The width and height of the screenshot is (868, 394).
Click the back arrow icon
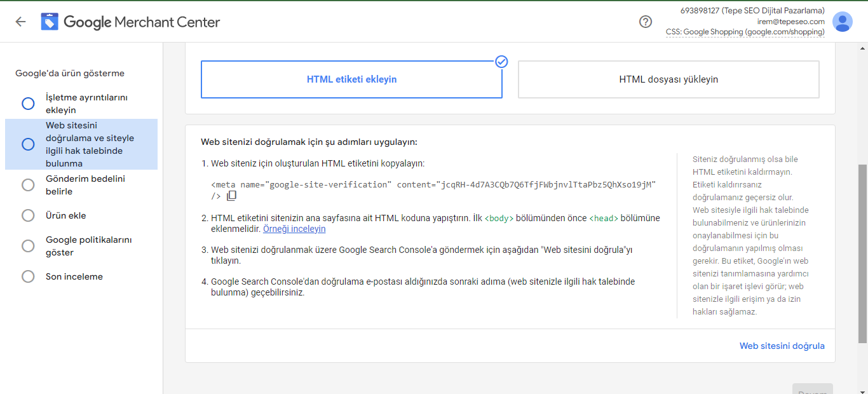pos(20,22)
